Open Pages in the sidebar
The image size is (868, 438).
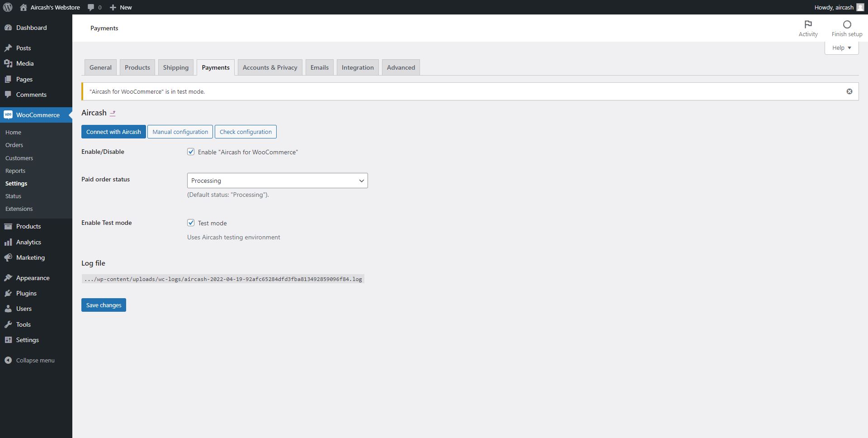[36, 79]
